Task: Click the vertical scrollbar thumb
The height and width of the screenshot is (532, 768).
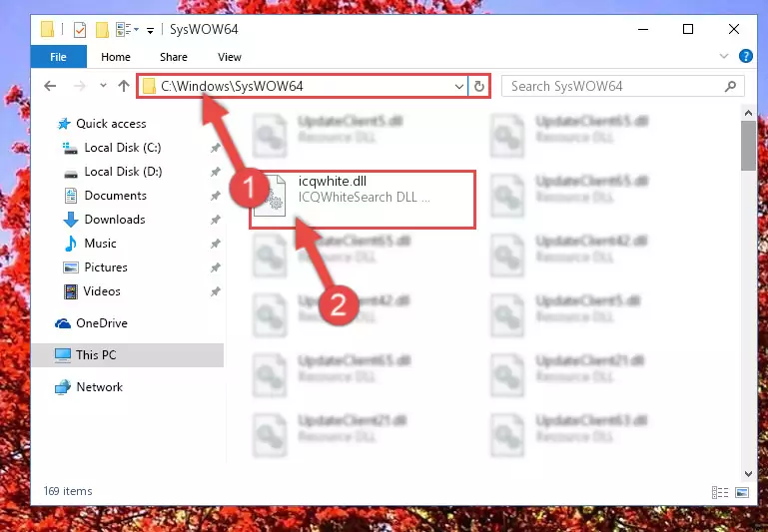Action: (748, 146)
